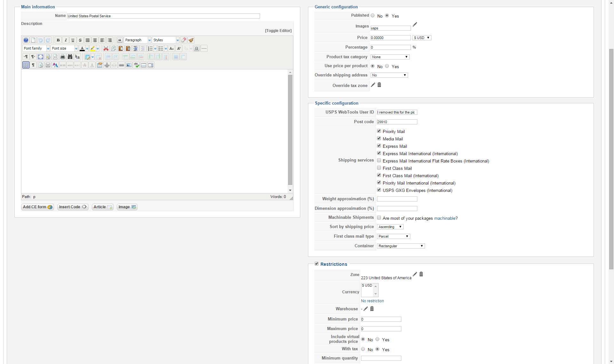Image resolution: width=614 pixels, height=364 pixels.
Task: Click the pencil icon beside Images field
Action: click(415, 25)
